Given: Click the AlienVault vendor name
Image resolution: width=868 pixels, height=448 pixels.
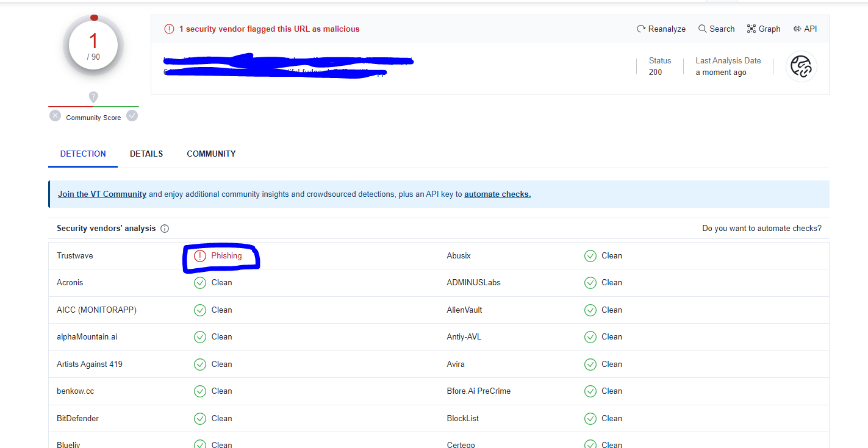Looking at the screenshot, I should click(x=465, y=310).
